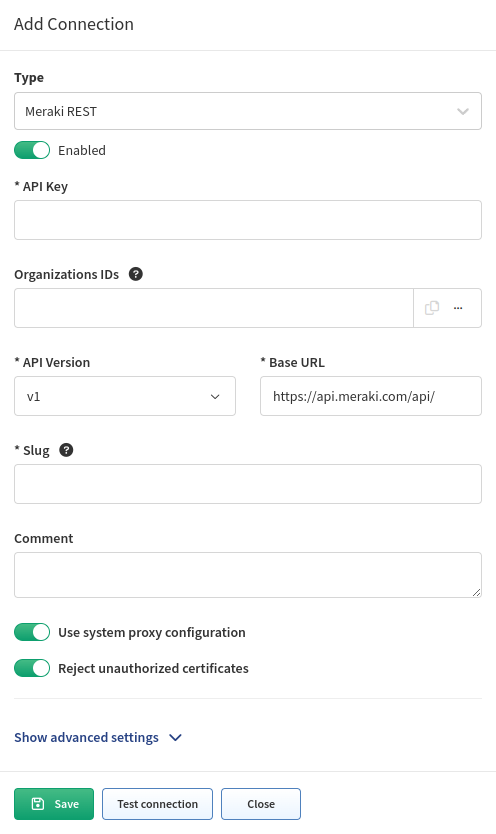Click into the Comment text area
Image resolution: width=496 pixels, height=834 pixels.
point(248,575)
